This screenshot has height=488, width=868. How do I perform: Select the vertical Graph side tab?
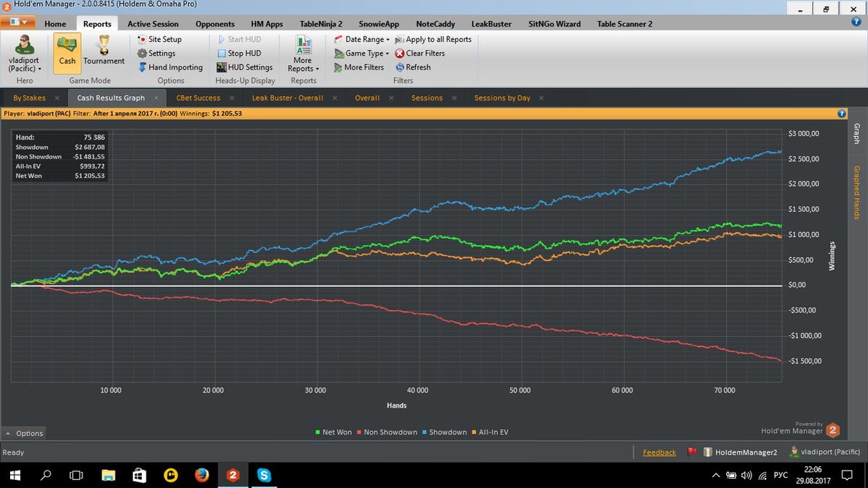pyautogui.click(x=856, y=133)
